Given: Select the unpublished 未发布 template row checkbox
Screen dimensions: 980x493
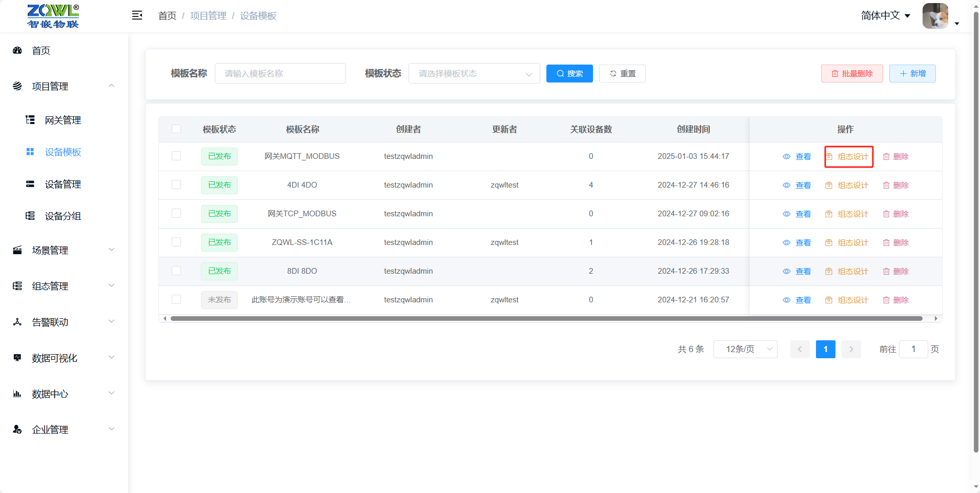Looking at the screenshot, I should click(176, 299).
